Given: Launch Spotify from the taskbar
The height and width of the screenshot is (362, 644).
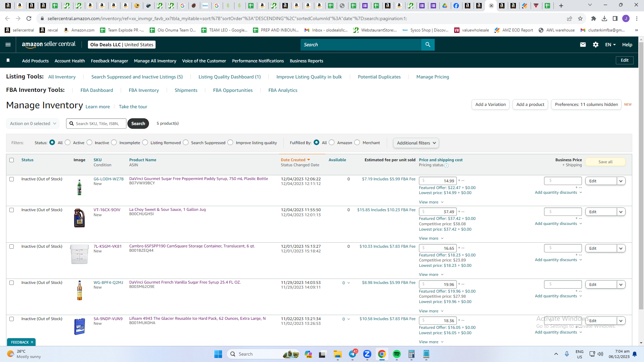Looking at the screenshot, I should point(397,354).
